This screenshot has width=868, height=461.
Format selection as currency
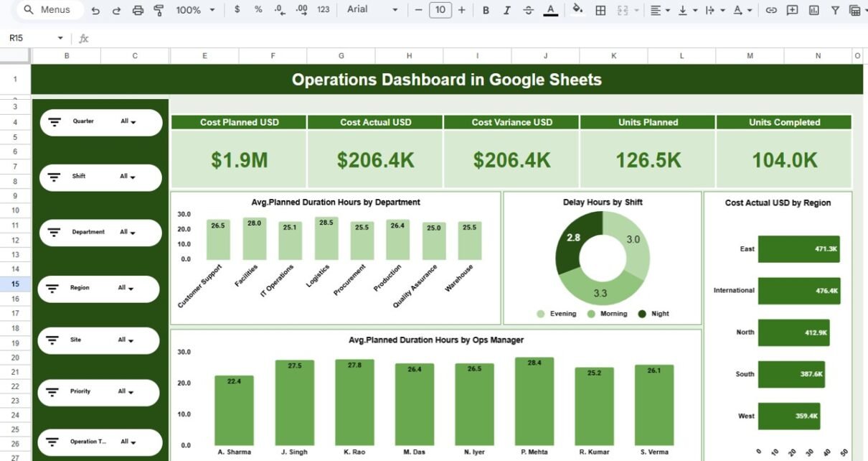237,10
